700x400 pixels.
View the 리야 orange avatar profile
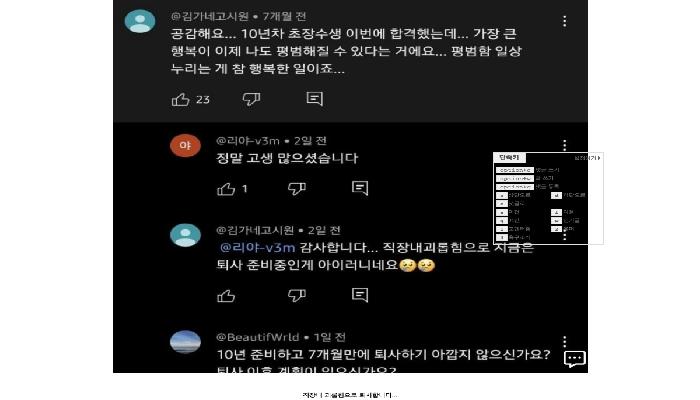185,146
